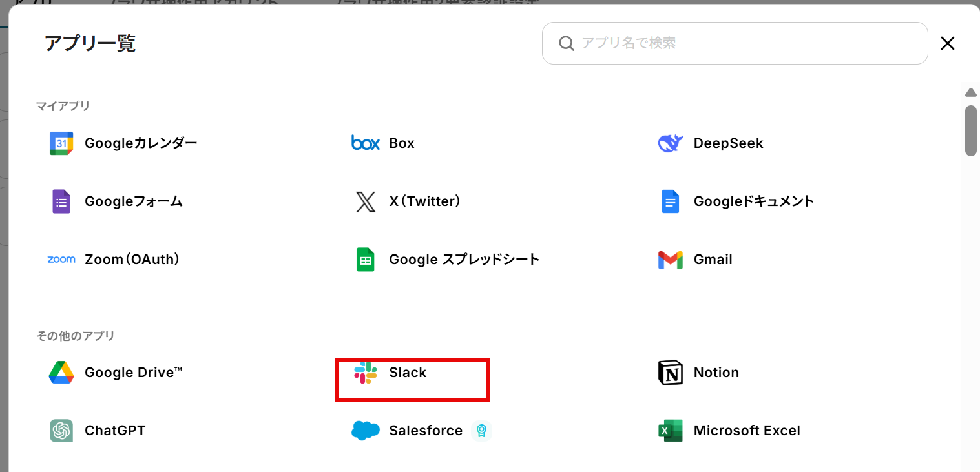Select Googleドキュメント app label
The width and height of the screenshot is (980, 472).
[754, 201]
